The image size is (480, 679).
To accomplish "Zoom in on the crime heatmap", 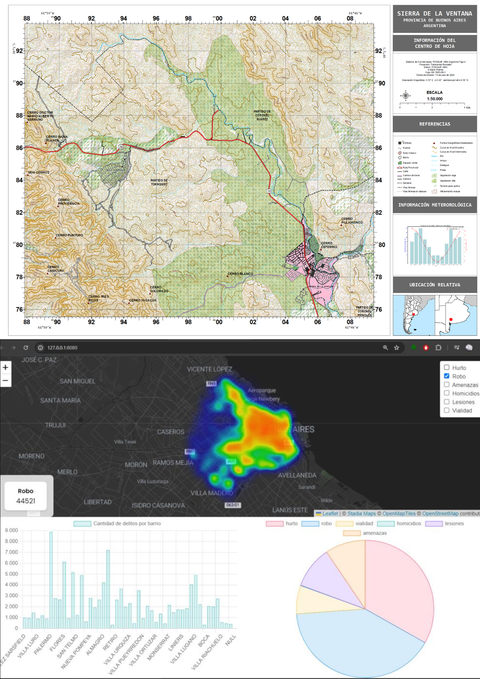I will point(5,368).
